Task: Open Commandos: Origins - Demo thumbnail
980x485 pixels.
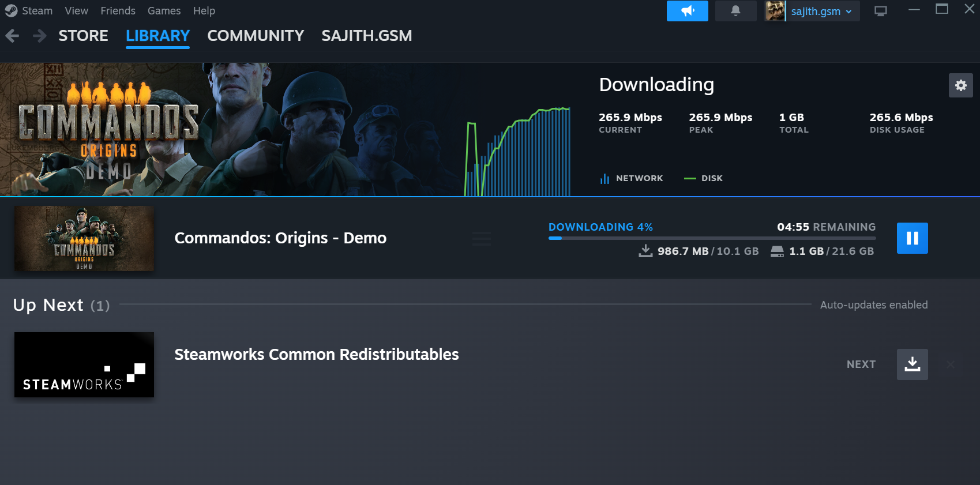Action: tap(84, 238)
